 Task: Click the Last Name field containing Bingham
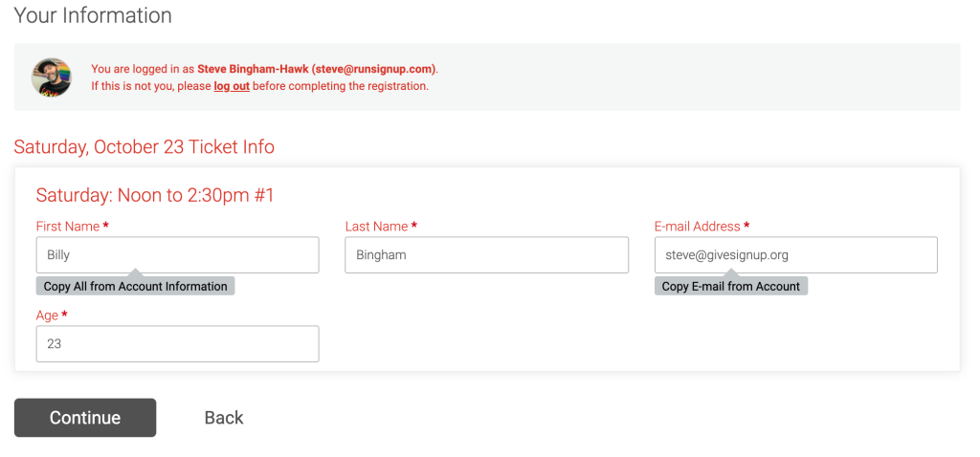[x=486, y=254]
